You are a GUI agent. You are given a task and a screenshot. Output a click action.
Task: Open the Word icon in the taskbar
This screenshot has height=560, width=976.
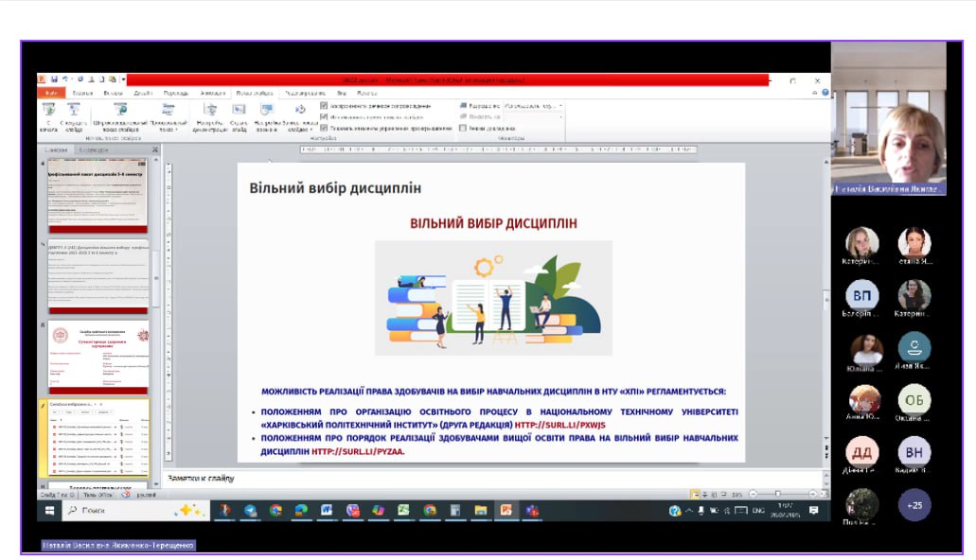tap(327, 510)
